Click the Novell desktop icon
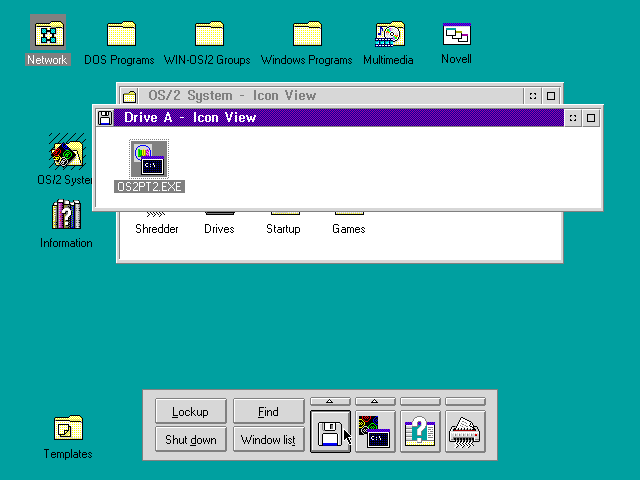 click(x=457, y=34)
